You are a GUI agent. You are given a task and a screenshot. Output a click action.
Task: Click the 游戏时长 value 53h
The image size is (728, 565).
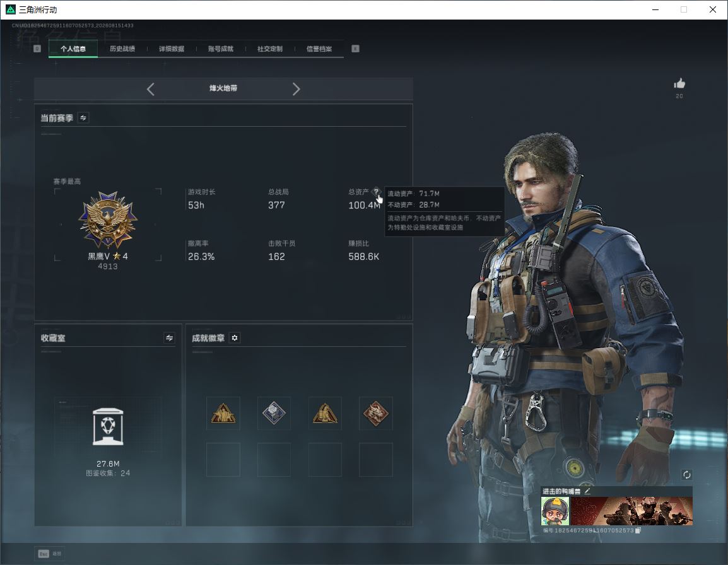[x=196, y=205]
